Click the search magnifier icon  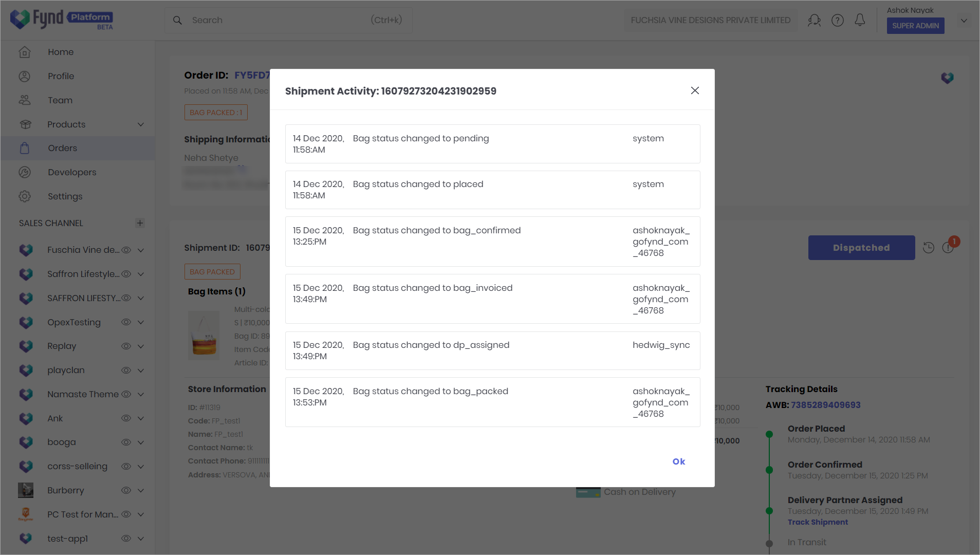[177, 20]
